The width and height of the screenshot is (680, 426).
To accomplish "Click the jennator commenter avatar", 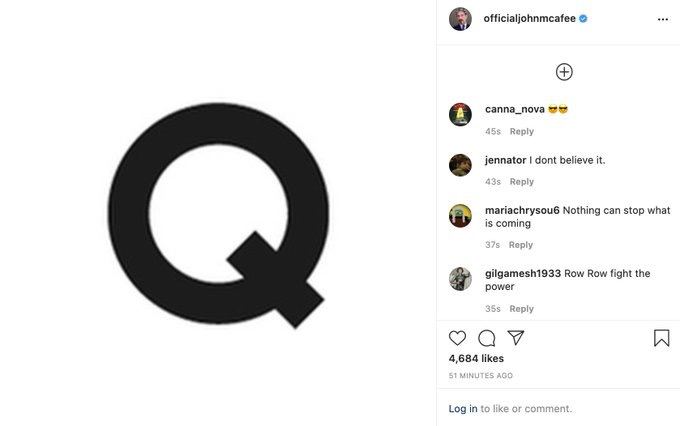I will coord(460,165).
